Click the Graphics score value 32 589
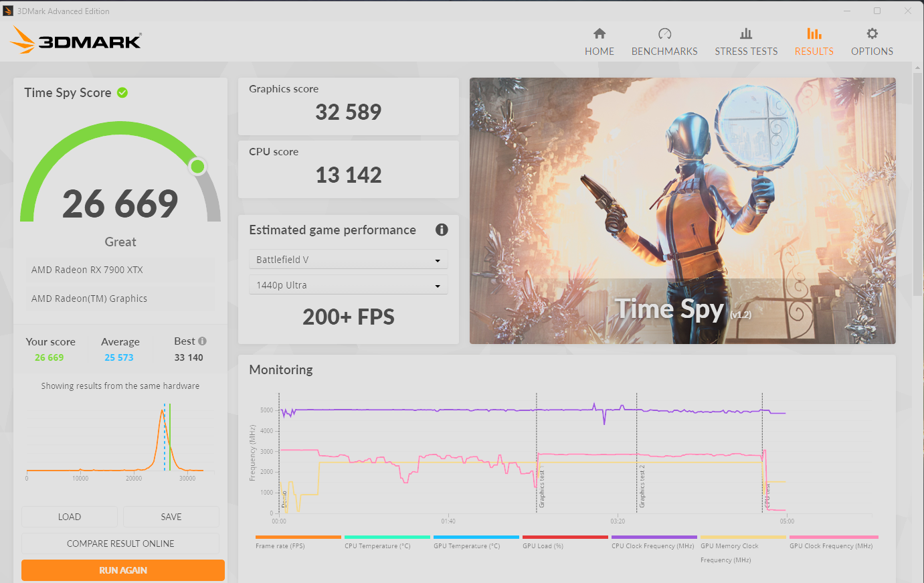Viewport: 924px width, 583px height. (349, 112)
